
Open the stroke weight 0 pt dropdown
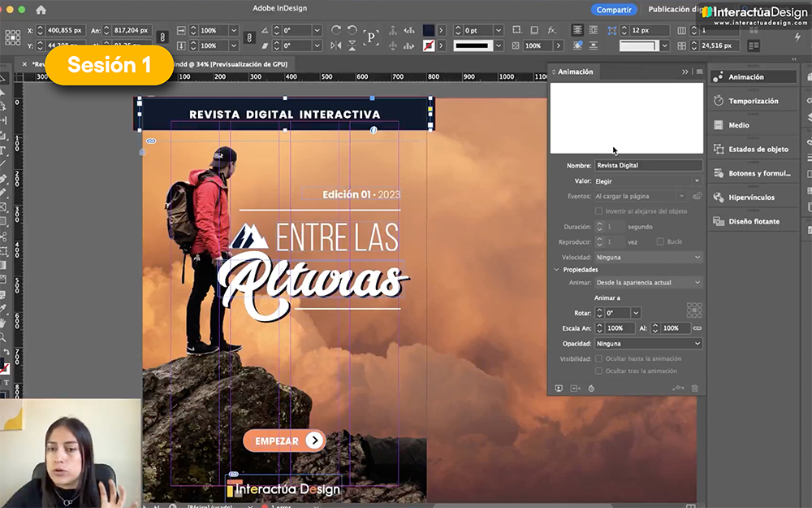[499, 31]
